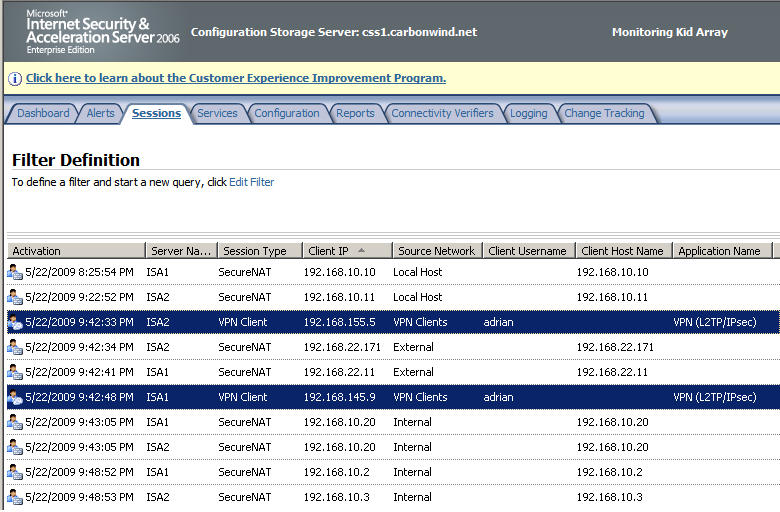Select host name 192.168.10.11

click(x=612, y=297)
